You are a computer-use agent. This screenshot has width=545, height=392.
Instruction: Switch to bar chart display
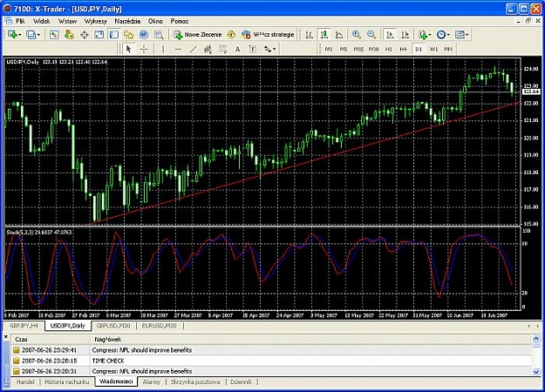click(309, 35)
